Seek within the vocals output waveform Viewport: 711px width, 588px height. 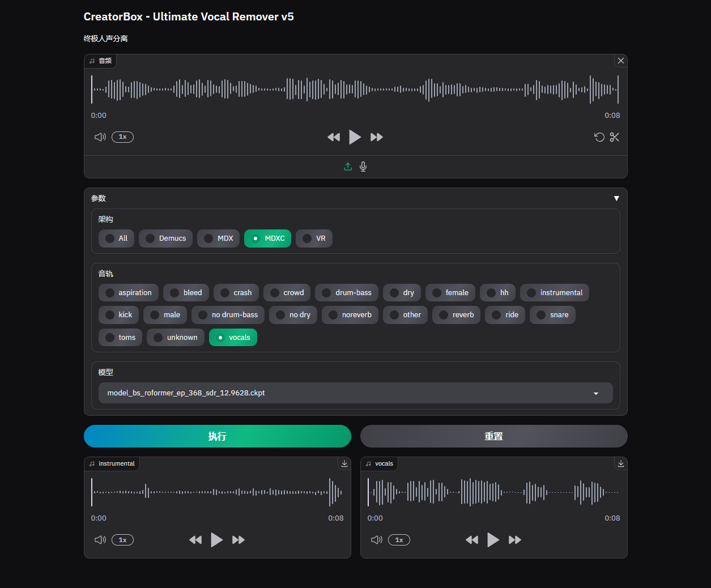[493, 492]
